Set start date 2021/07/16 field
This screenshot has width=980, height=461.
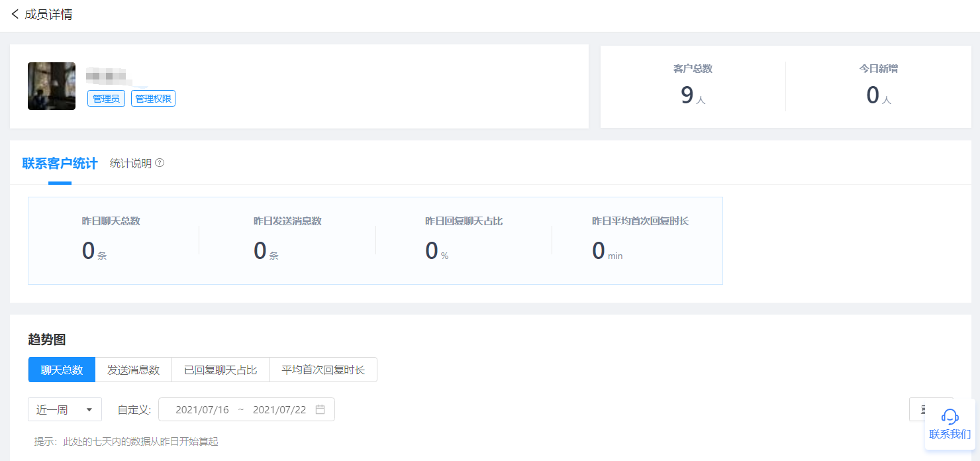pos(202,409)
